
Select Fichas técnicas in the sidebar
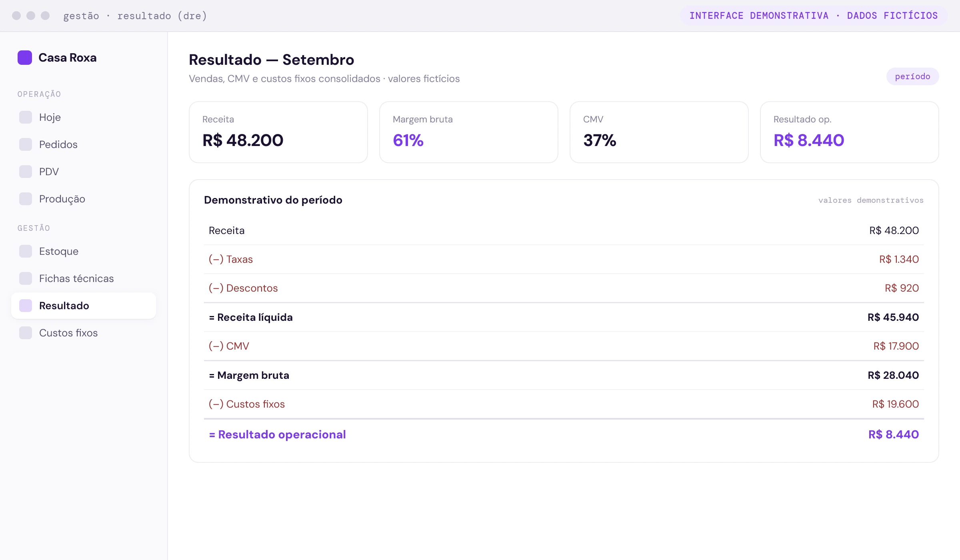[x=84, y=278]
